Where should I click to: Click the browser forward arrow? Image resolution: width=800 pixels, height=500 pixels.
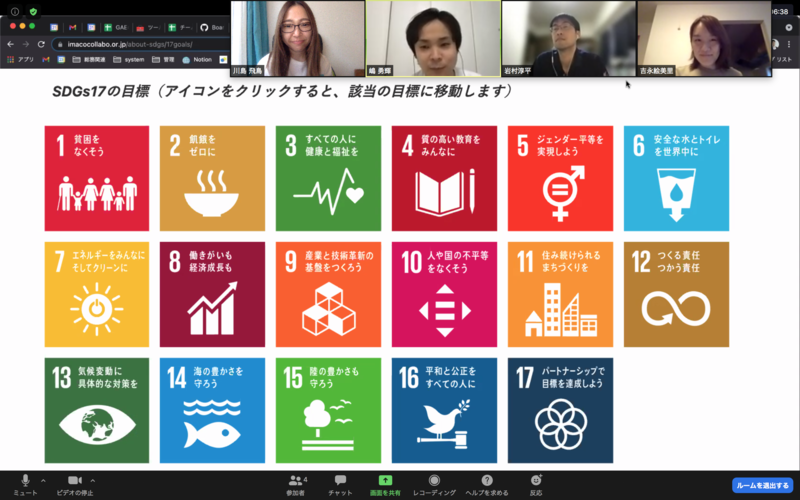tap(26, 44)
